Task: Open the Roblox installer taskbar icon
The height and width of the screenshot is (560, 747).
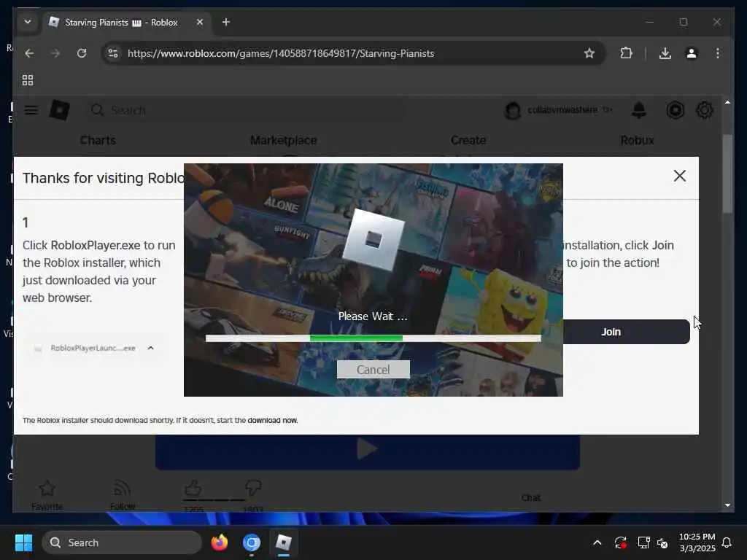Action: click(x=284, y=542)
